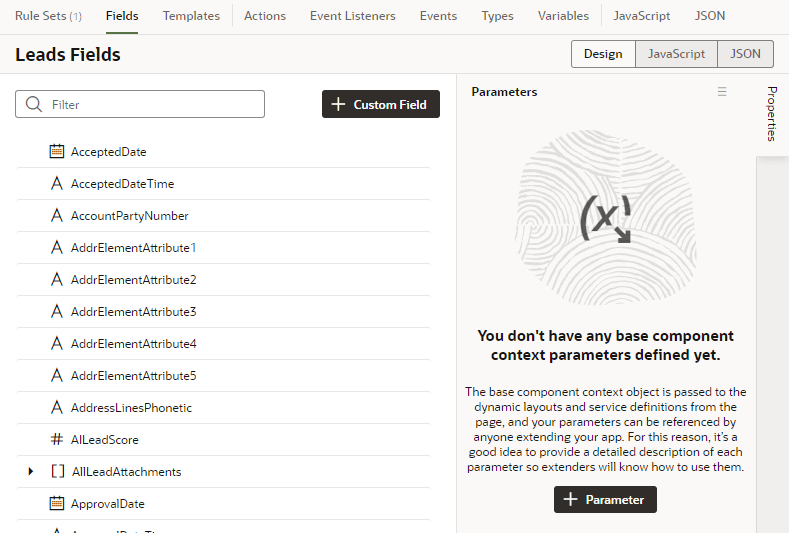Select the AcceptedDate field row
Image resolution: width=789 pixels, height=533 pixels.
(223, 151)
